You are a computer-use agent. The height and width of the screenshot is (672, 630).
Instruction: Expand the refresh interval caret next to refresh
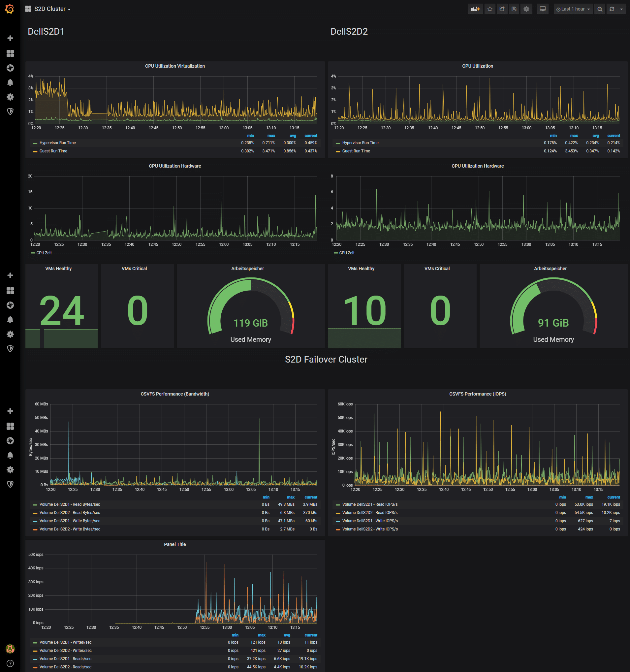pos(621,9)
